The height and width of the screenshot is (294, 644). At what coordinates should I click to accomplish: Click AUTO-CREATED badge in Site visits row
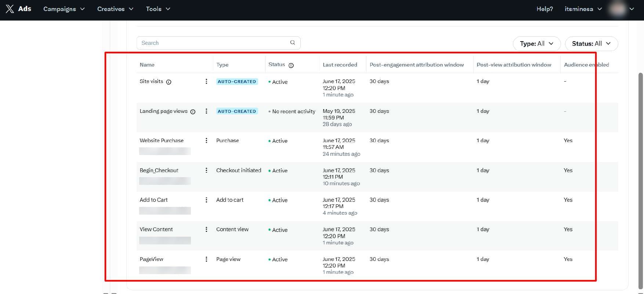(237, 82)
